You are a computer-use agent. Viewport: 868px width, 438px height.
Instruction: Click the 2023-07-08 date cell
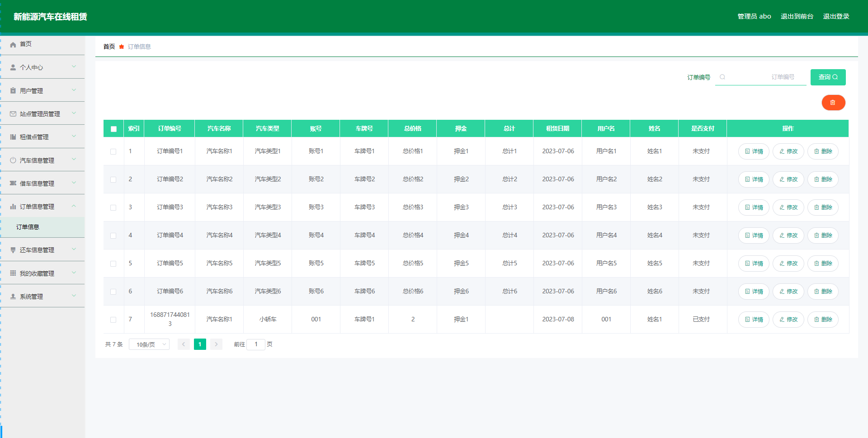[558, 319]
